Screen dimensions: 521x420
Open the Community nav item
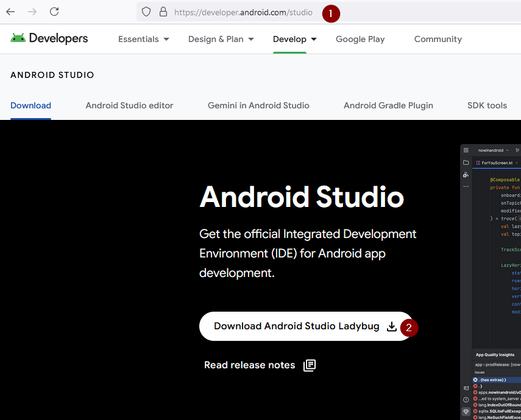point(438,39)
